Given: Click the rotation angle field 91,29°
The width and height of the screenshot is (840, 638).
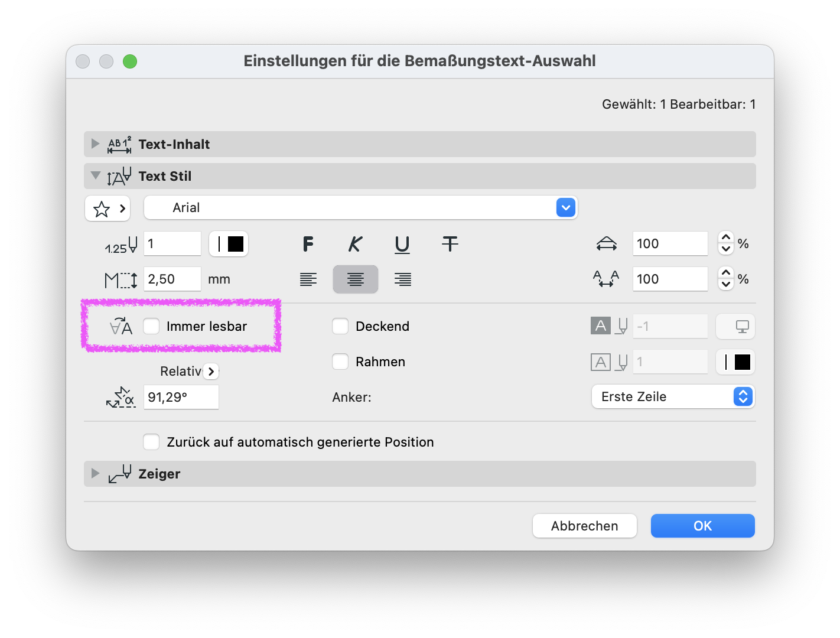Looking at the screenshot, I should 181,397.
